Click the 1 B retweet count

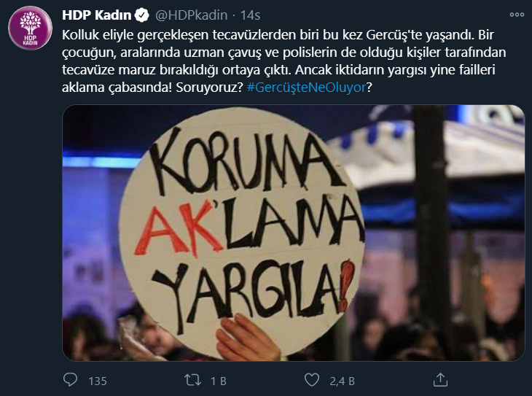pos(219,381)
